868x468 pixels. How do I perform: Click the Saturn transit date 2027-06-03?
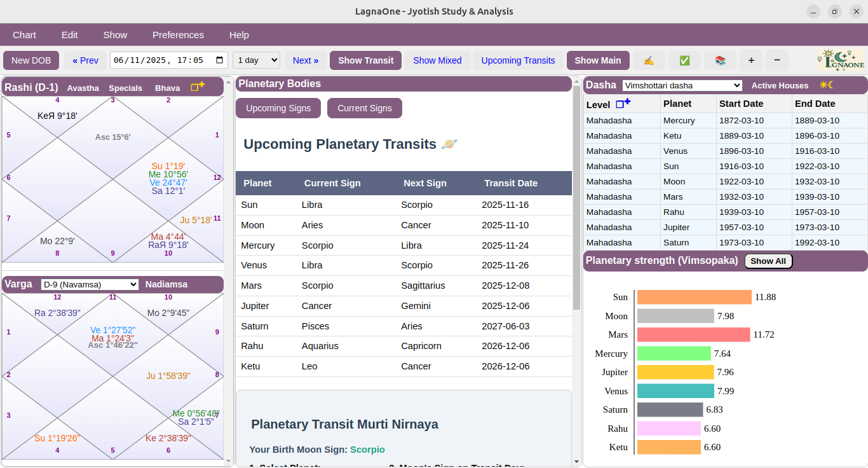coord(506,326)
